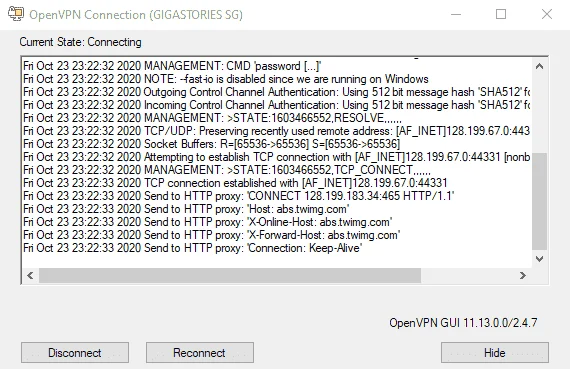
Task: Click the Disconnect button
Action: tap(75, 352)
